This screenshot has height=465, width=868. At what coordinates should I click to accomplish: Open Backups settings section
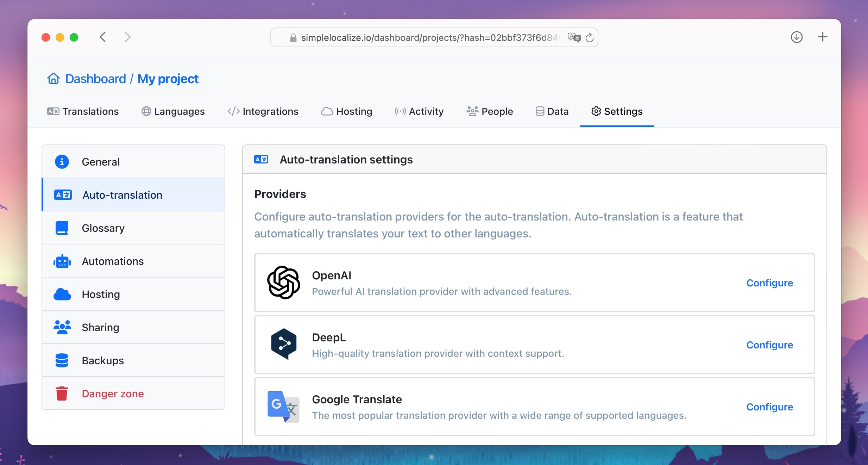click(x=133, y=360)
